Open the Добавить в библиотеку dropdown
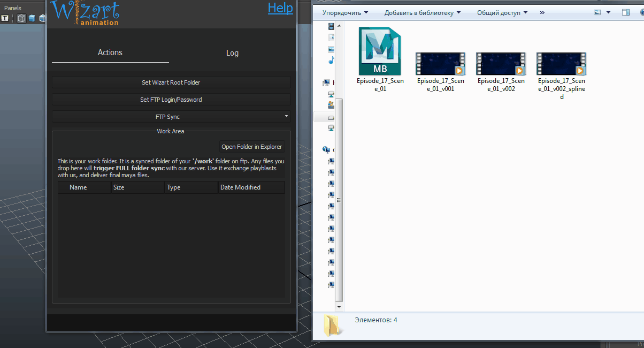 click(x=422, y=12)
